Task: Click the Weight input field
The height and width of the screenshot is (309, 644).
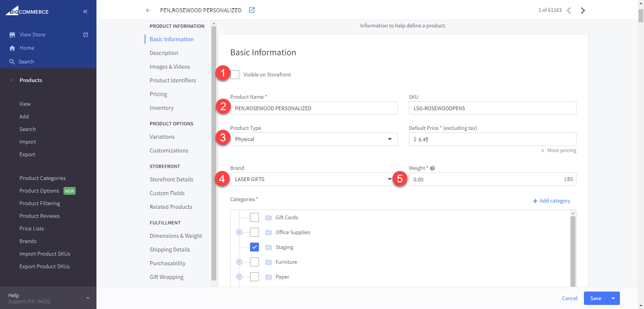Action: tap(492, 179)
